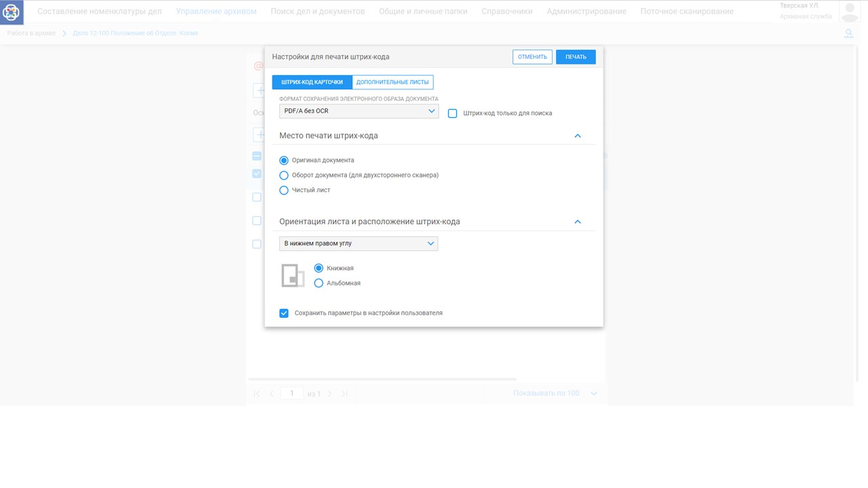Collapse 'Ориентация листа и расположение штрих-кода' section

tap(578, 222)
